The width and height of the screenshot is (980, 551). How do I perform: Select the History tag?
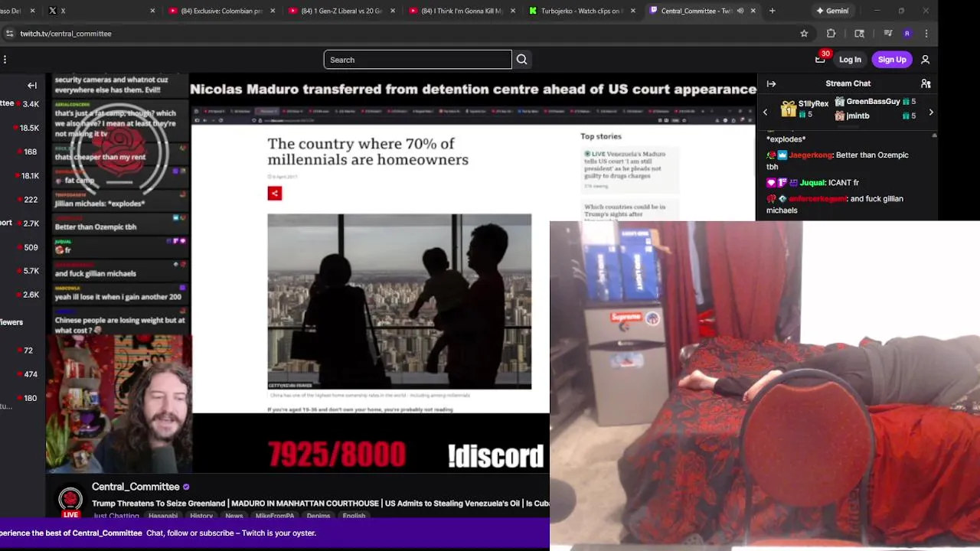(201, 516)
